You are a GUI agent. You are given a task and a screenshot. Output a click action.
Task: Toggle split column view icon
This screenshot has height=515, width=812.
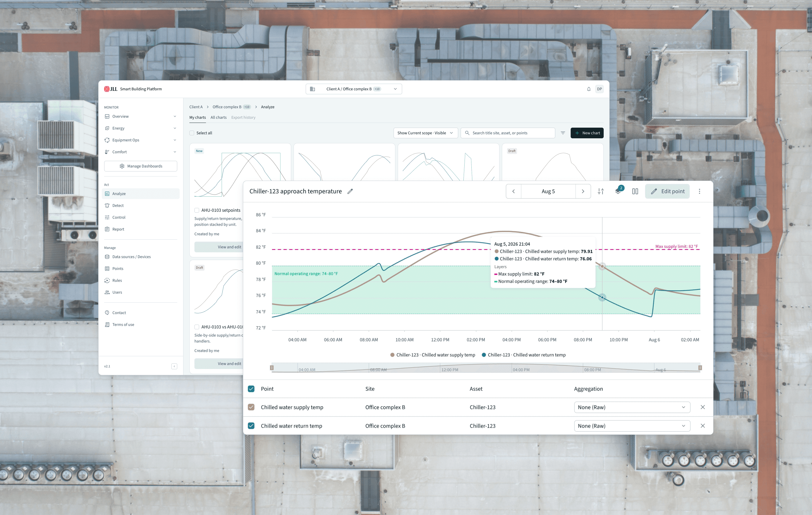(x=635, y=191)
